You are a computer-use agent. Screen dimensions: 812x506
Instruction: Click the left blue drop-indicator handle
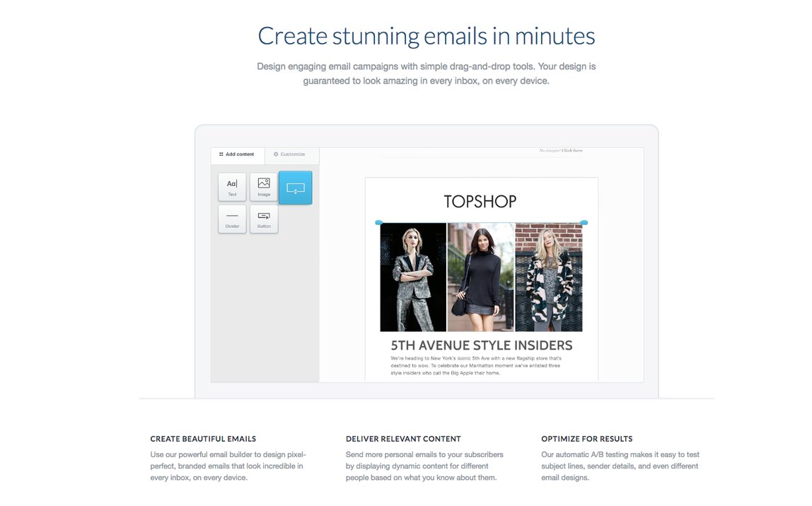379,222
